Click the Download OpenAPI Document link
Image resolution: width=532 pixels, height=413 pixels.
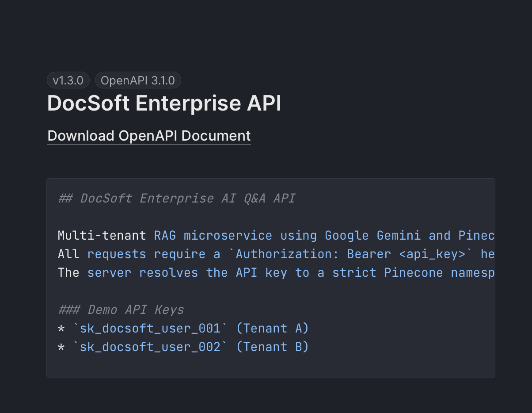coord(149,136)
